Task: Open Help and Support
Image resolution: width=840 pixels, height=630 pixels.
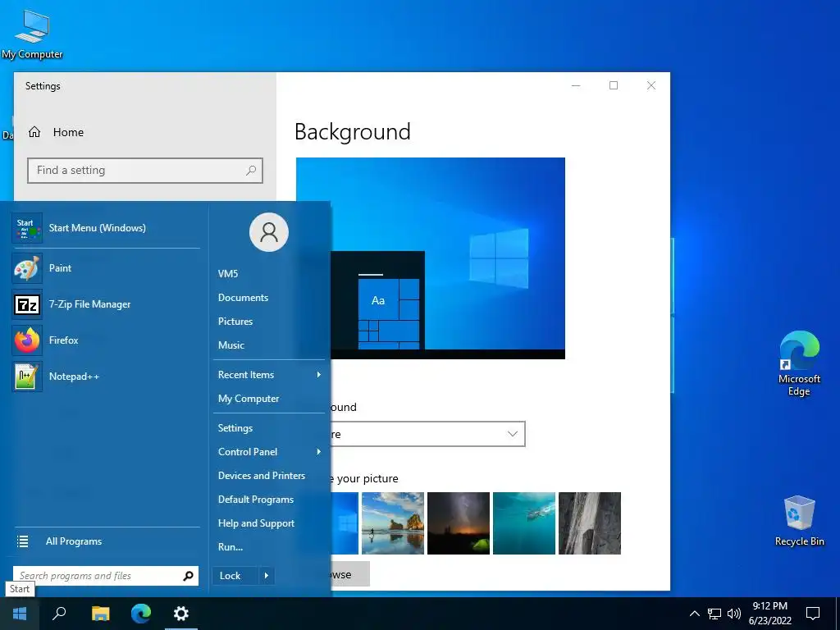Action: 256,523
